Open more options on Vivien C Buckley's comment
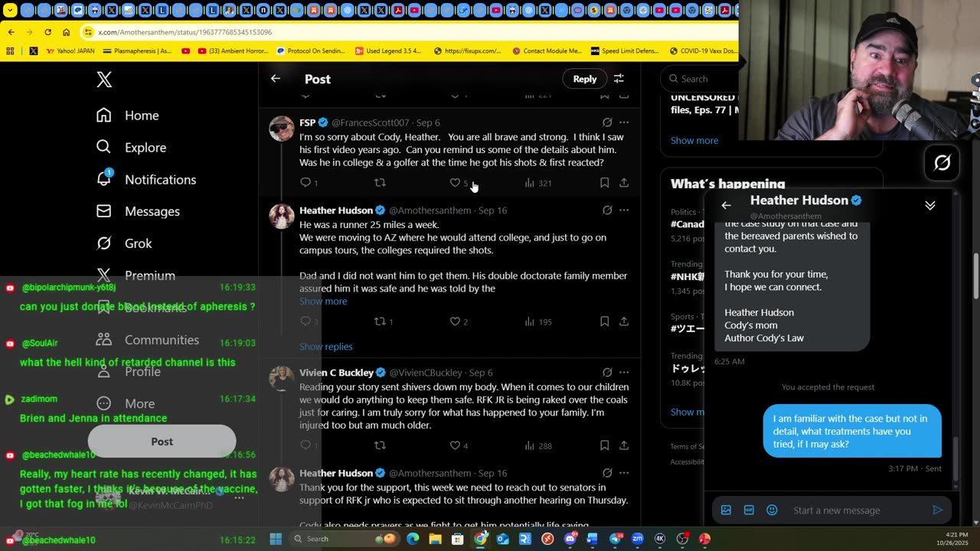Screen dimensions: 980x551 [624, 372]
